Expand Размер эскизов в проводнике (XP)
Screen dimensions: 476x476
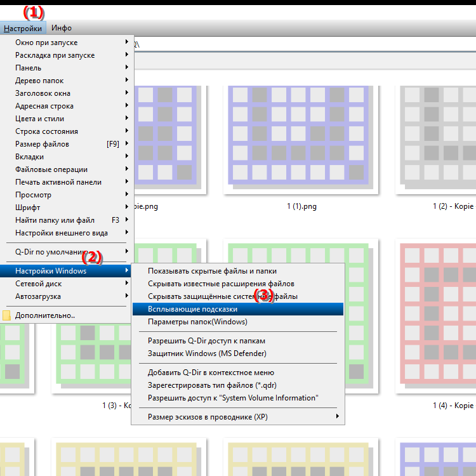coord(238,417)
